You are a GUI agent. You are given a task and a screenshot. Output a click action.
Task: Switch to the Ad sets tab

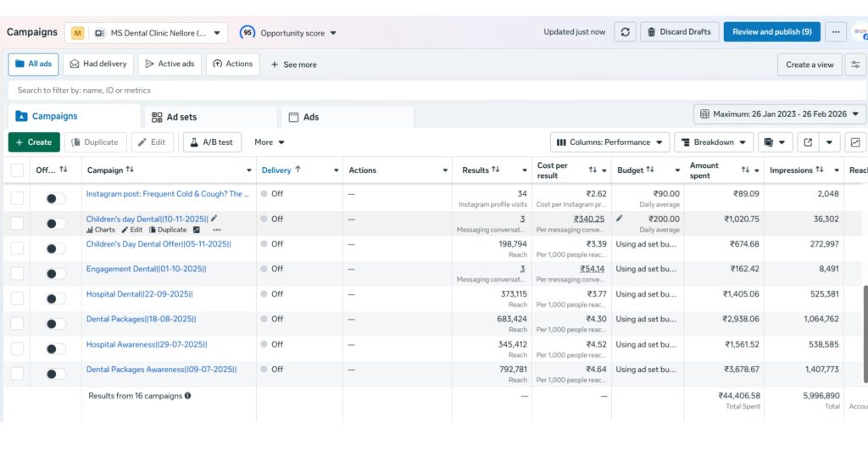pyautogui.click(x=181, y=117)
